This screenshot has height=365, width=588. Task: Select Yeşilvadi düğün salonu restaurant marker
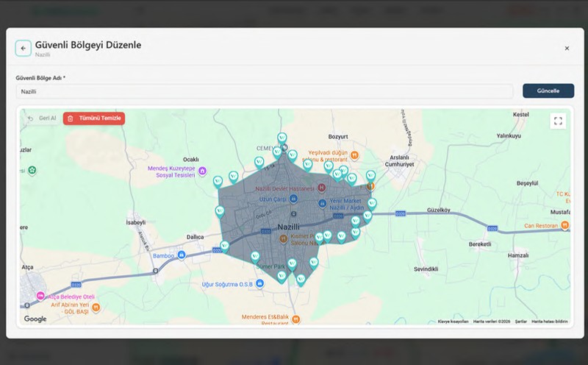click(354, 155)
